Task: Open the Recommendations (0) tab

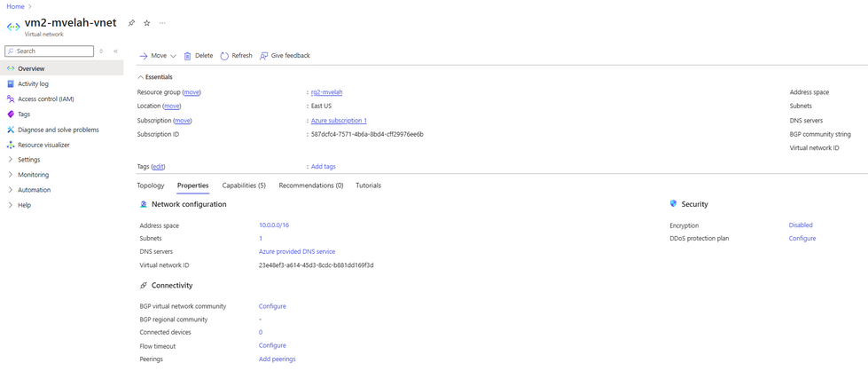Action: 311,185
